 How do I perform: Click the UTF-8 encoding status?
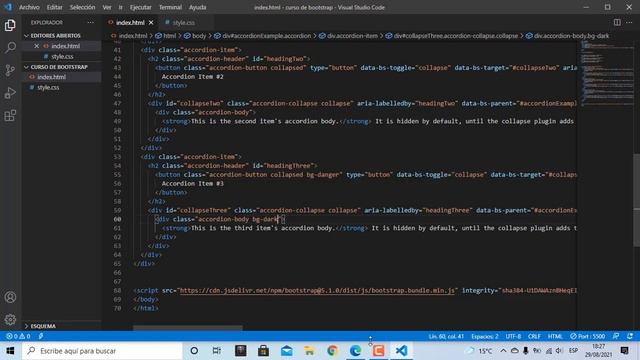513,336
